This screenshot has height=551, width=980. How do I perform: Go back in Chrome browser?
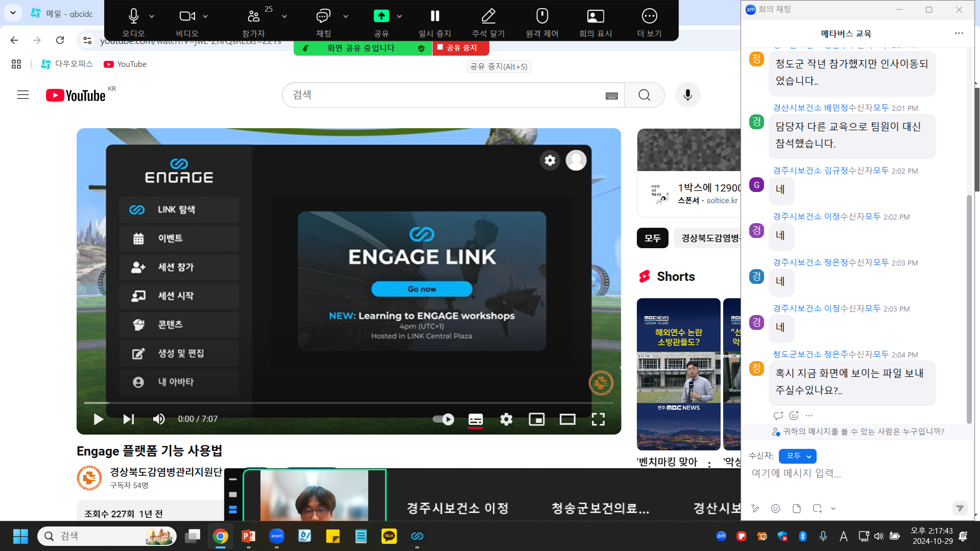tap(14, 40)
